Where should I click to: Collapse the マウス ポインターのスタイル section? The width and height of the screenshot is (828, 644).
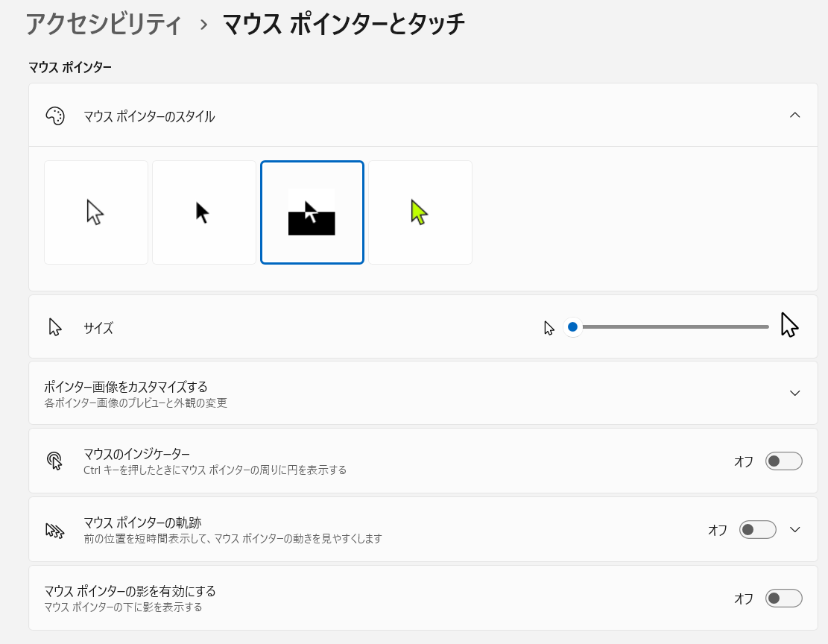click(x=794, y=116)
